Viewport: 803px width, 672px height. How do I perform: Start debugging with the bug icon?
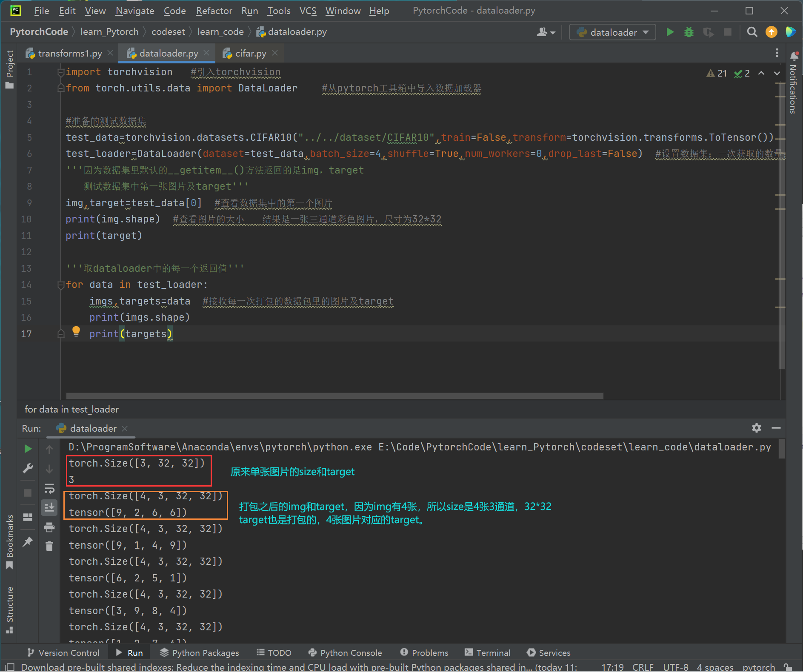tap(689, 32)
